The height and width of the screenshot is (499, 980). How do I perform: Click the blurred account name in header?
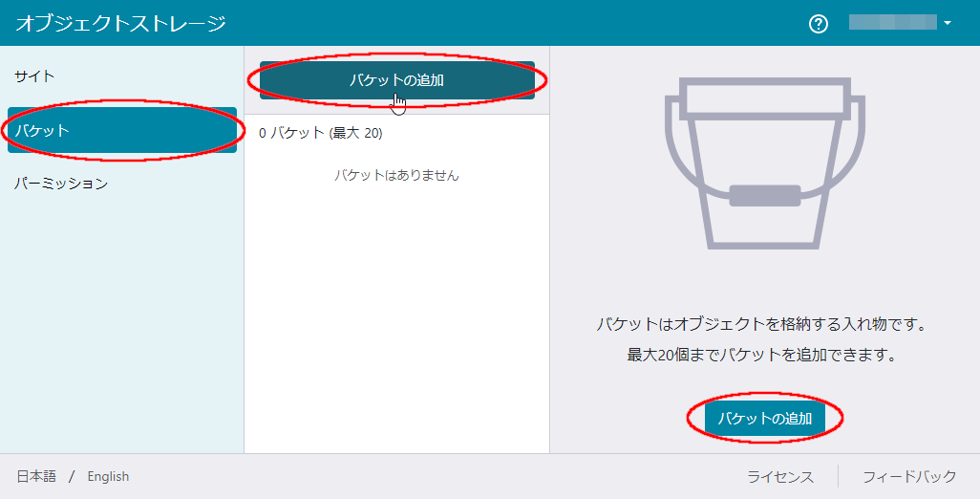[x=892, y=23]
